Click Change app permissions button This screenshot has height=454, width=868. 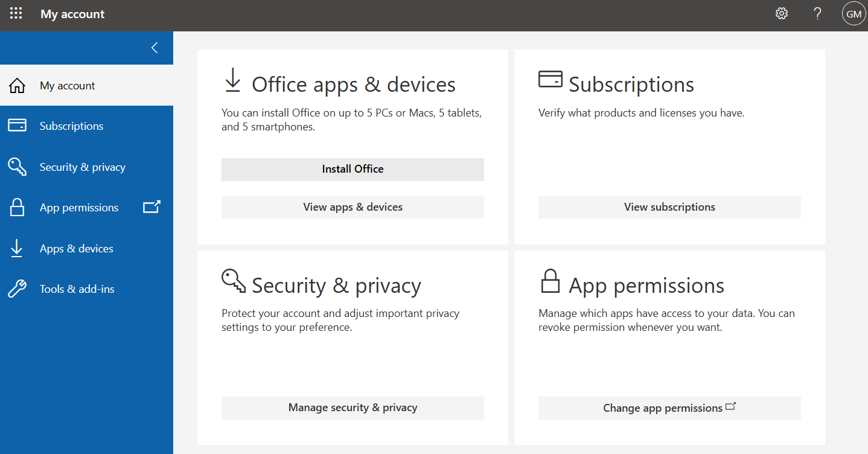pos(669,408)
